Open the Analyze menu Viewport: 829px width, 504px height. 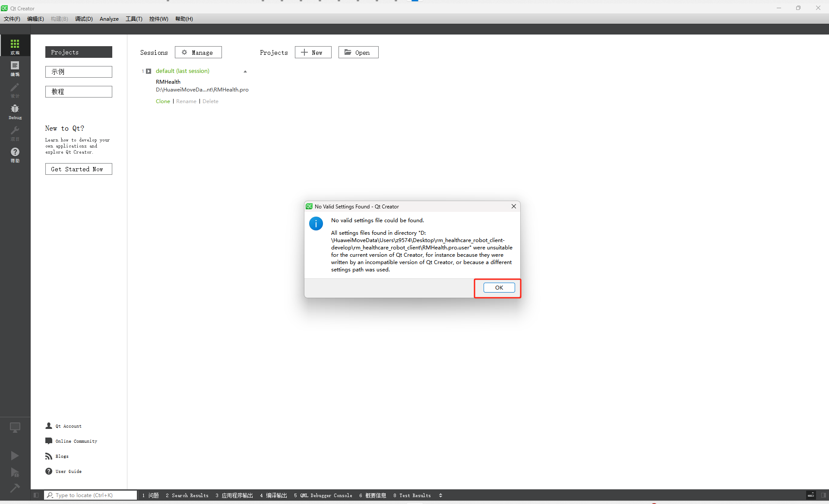109,19
